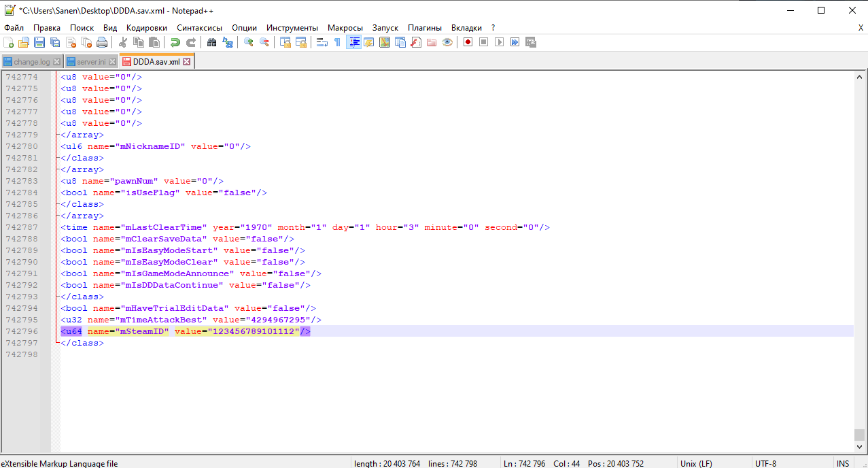Click the Zoom in magnifier icon
This screenshot has width=868, height=468.
tap(249, 42)
